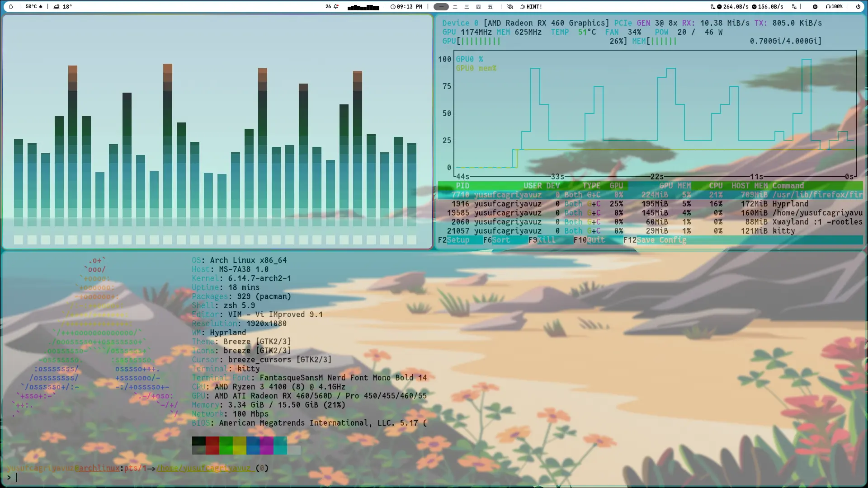Viewport: 868px width, 488px height.
Task: Click the GPU MEM column header
Action: (675, 186)
